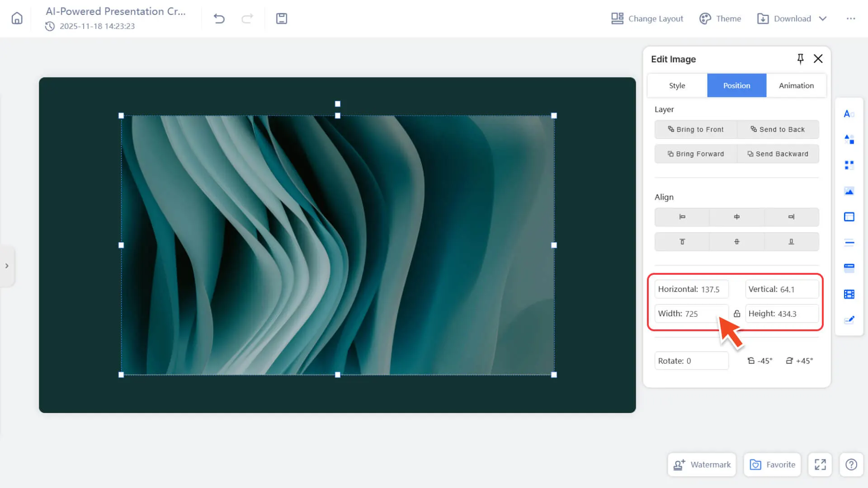The height and width of the screenshot is (488, 868).
Task: Click the image rotation handle
Action: click(x=337, y=104)
